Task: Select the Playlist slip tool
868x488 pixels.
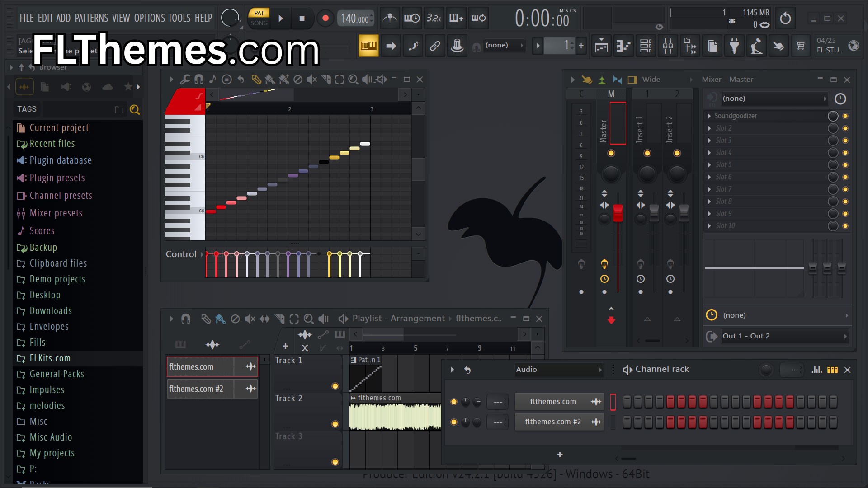Action: [264, 319]
